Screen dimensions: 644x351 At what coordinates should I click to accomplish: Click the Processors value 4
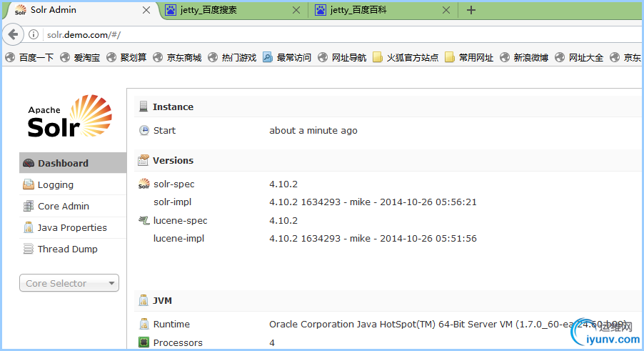tap(272, 342)
